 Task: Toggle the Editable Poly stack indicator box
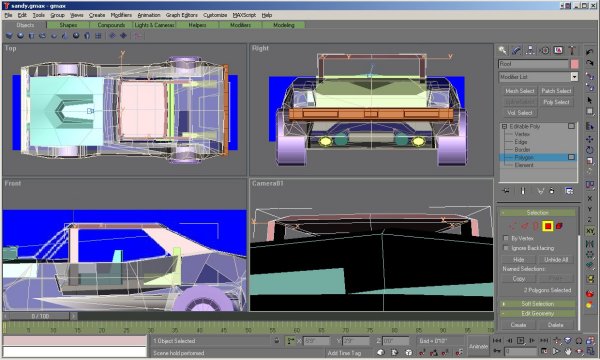[x=571, y=126]
